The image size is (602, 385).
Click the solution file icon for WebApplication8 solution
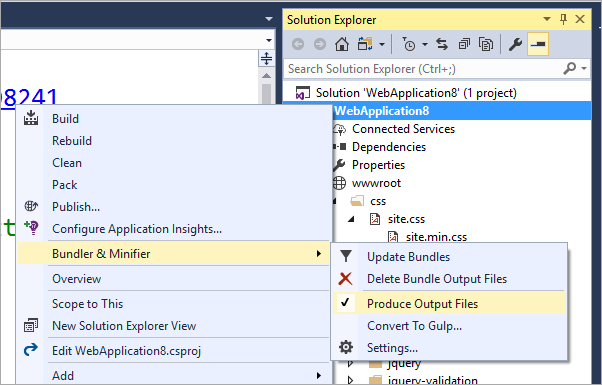pyautogui.click(x=303, y=93)
